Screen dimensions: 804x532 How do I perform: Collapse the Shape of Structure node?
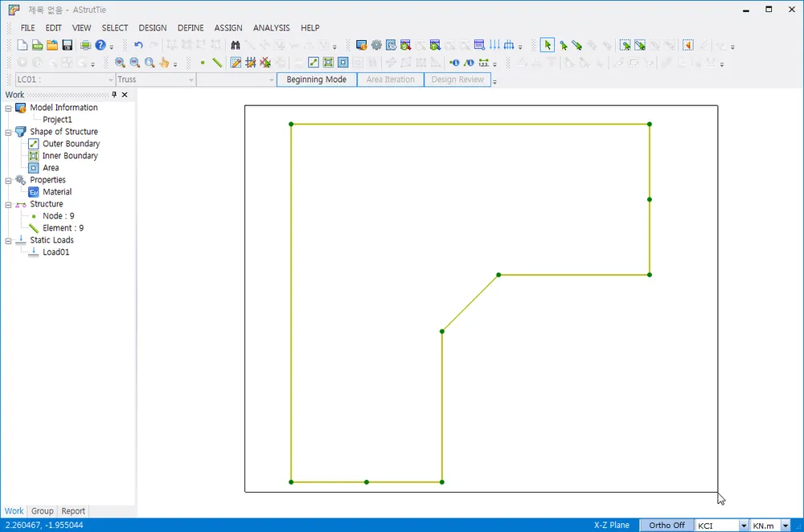click(x=8, y=133)
